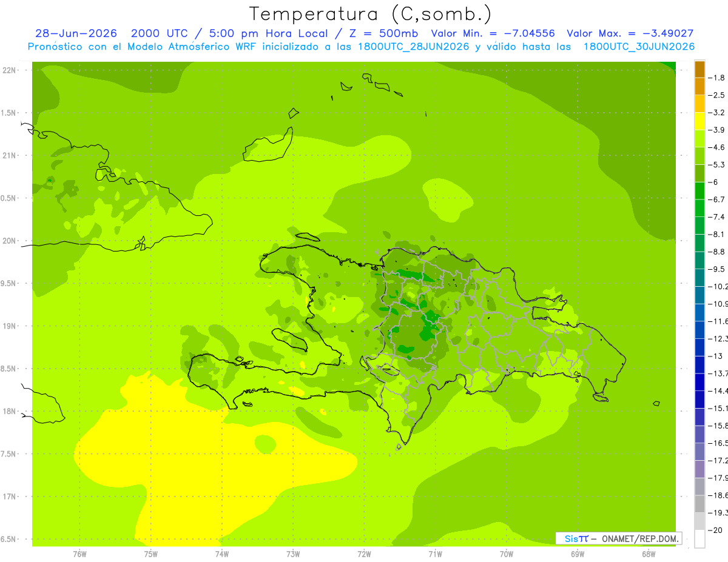Click the '-7.4' colorbar label
This screenshot has width=728, height=562.
coord(716,217)
